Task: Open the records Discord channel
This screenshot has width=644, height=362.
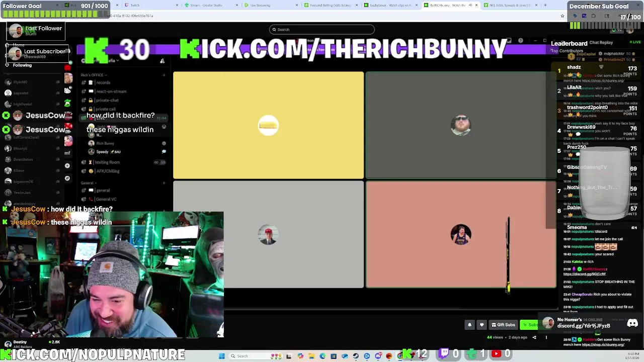Action: 103,82
